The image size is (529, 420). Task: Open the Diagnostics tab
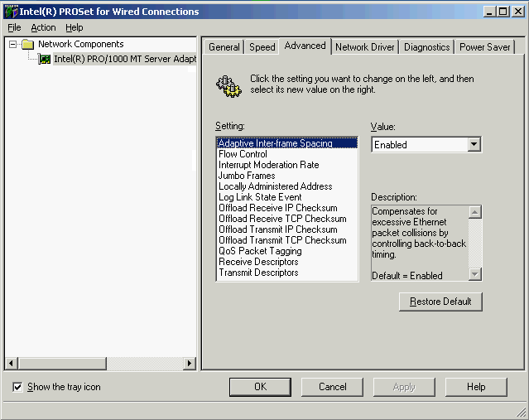(427, 47)
